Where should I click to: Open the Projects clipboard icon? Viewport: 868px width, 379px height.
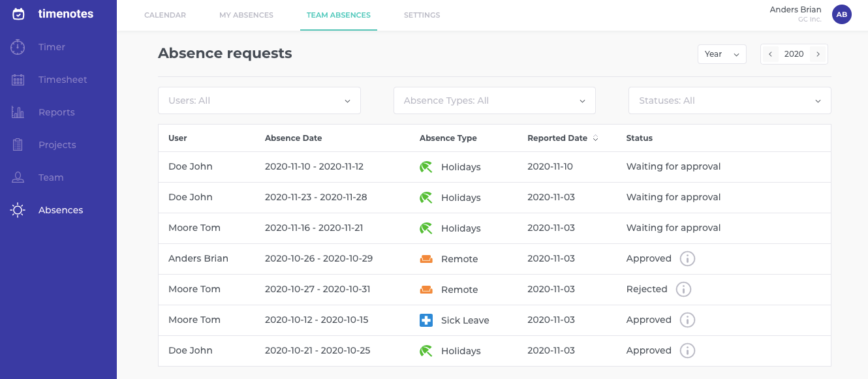point(18,145)
